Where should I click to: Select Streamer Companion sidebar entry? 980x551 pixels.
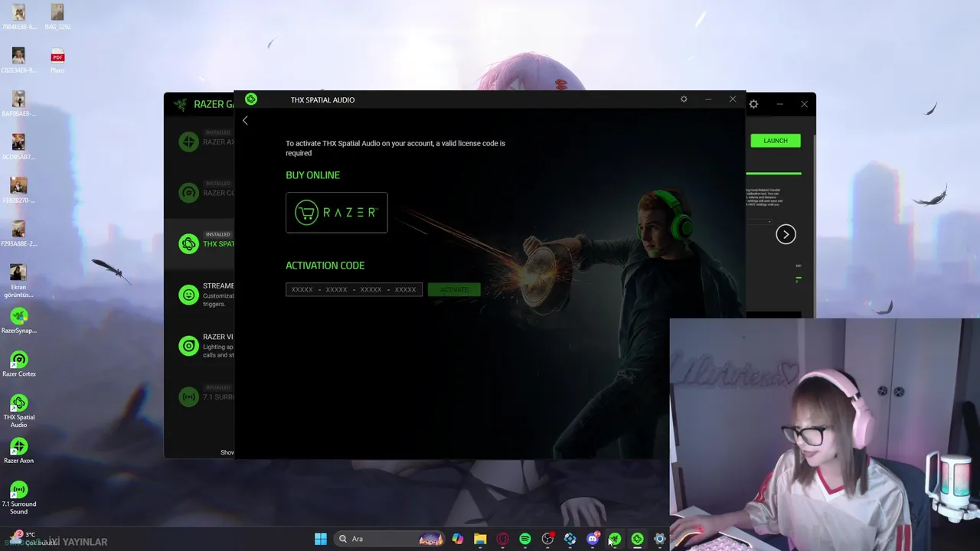click(x=201, y=295)
